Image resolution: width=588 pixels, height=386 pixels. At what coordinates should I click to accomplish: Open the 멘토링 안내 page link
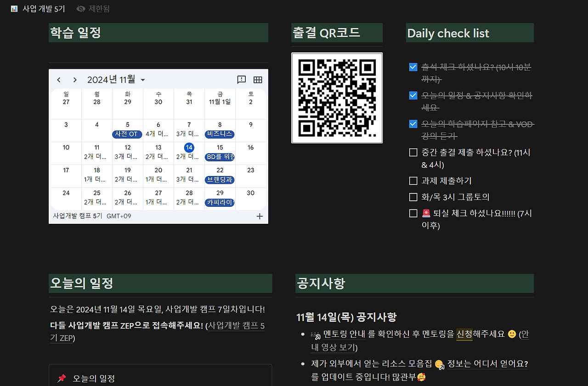[345, 334]
